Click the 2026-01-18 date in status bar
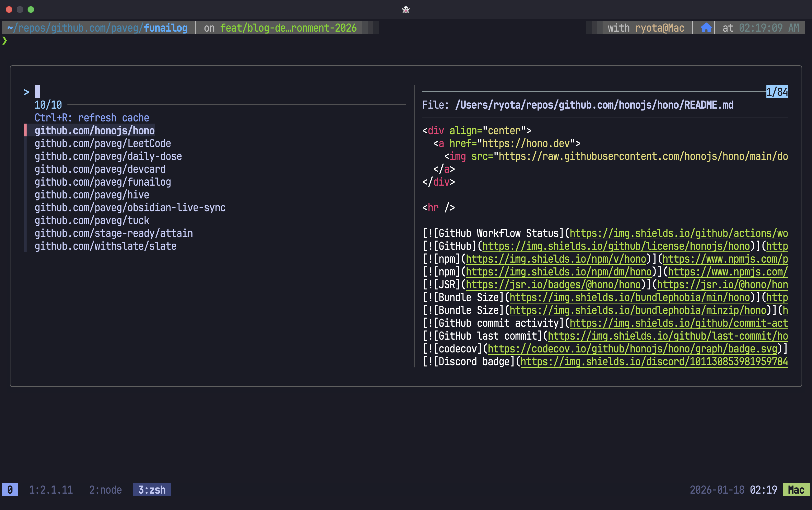This screenshot has width=812, height=510. (x=717, y=489)
